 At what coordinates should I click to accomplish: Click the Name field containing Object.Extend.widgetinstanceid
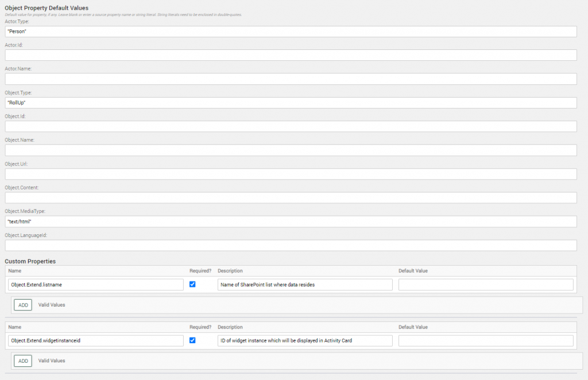(96, 340)
